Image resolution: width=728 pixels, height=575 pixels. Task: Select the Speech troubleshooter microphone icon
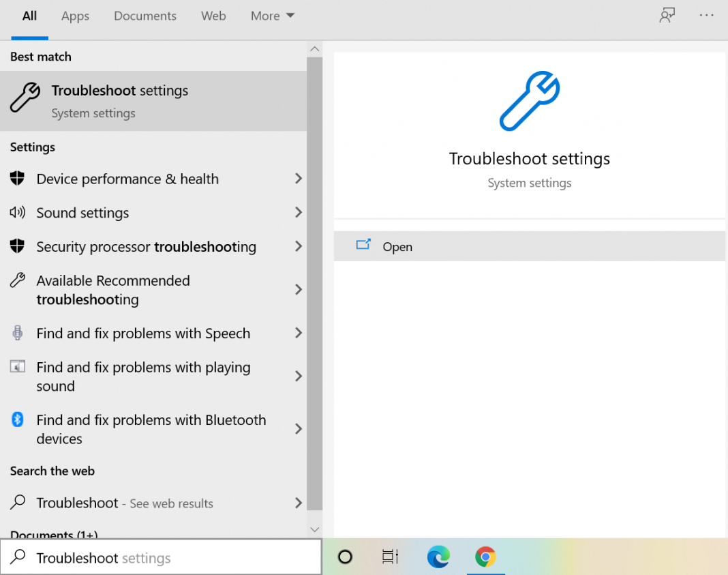click(x=18, y=333)
